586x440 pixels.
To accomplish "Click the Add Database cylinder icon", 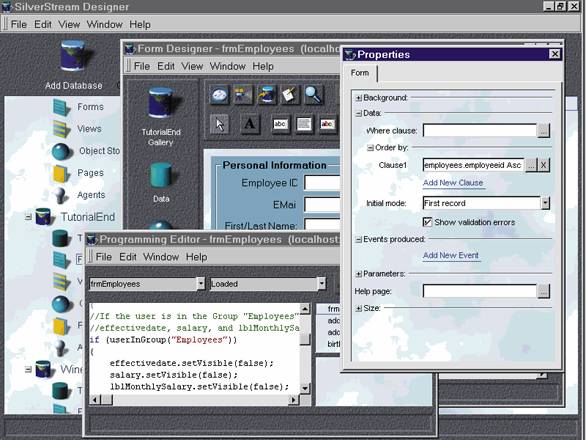I will pyautogui.click(x=74, y=56).
